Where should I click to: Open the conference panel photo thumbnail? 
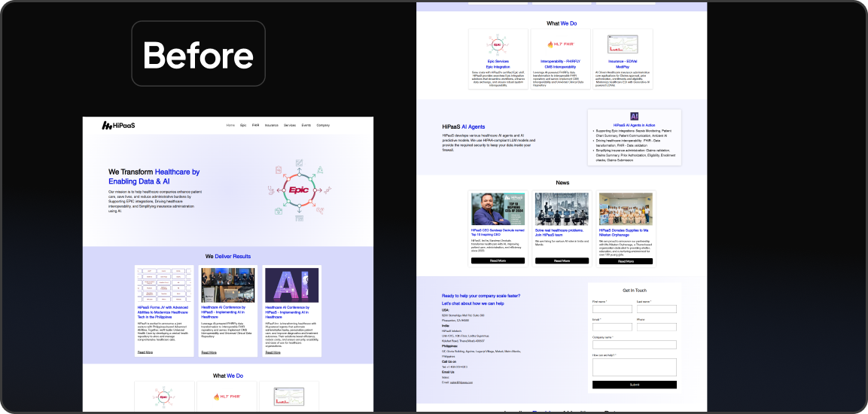tap(228, 285)
